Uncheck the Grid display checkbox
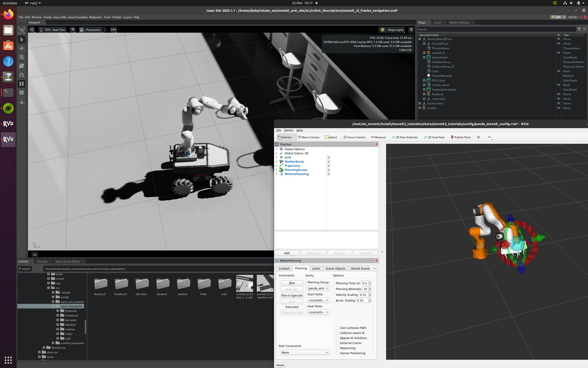588x368 pixels. point(328,158)
